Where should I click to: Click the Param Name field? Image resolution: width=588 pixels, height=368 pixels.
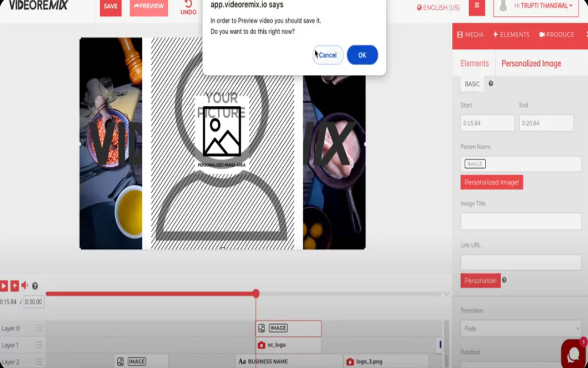pos(521,164)
